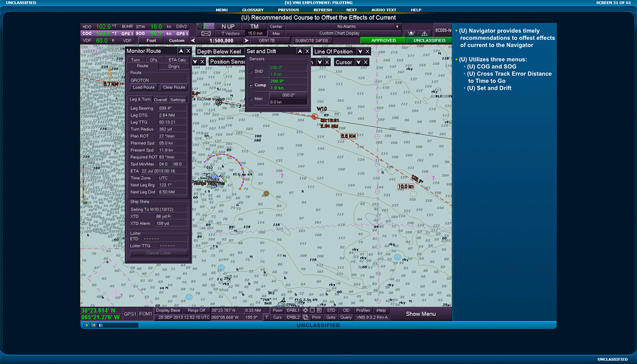
Task: Click the green APPROVED status indicator
Action: [x=383, y=40]
